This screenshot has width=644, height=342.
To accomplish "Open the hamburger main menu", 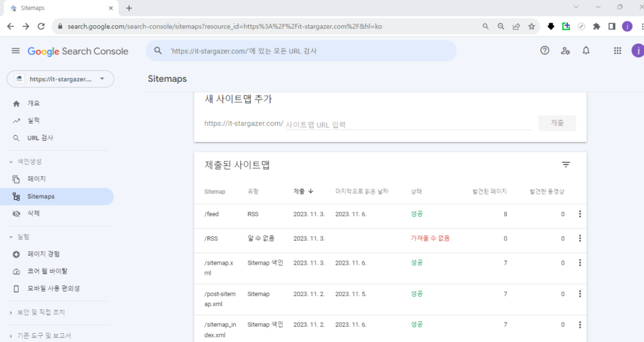I will tap(16, 51).
